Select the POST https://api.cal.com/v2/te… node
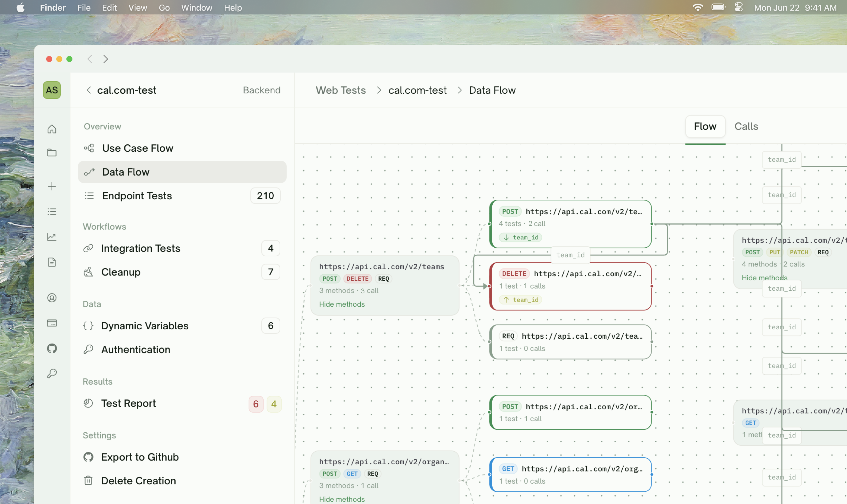847x504 pixels. (x=570, y=224)
